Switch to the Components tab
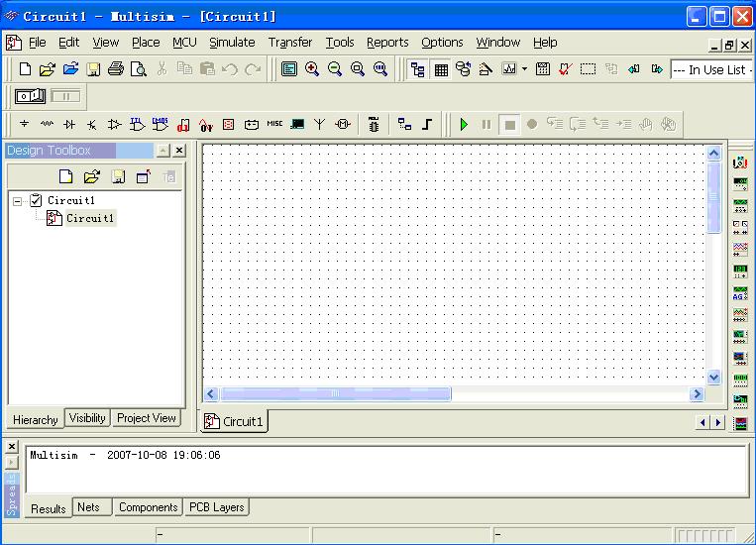Screen dimensions: 756x545 [x=148, y=507]
